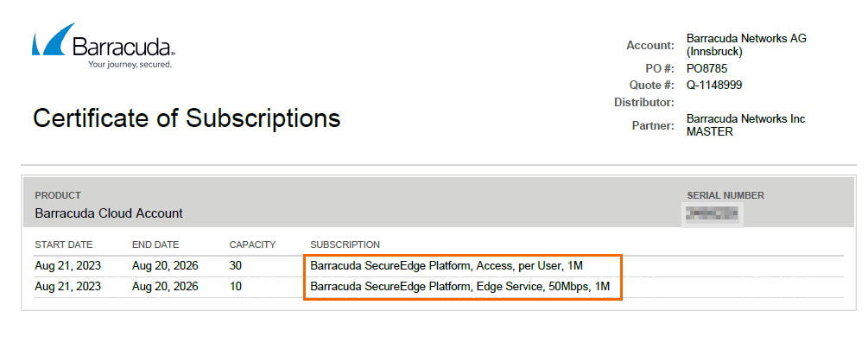Click the SUBSCRIPTION column header
The height and width of the screenshot is (343, 868).
[345, 245]
